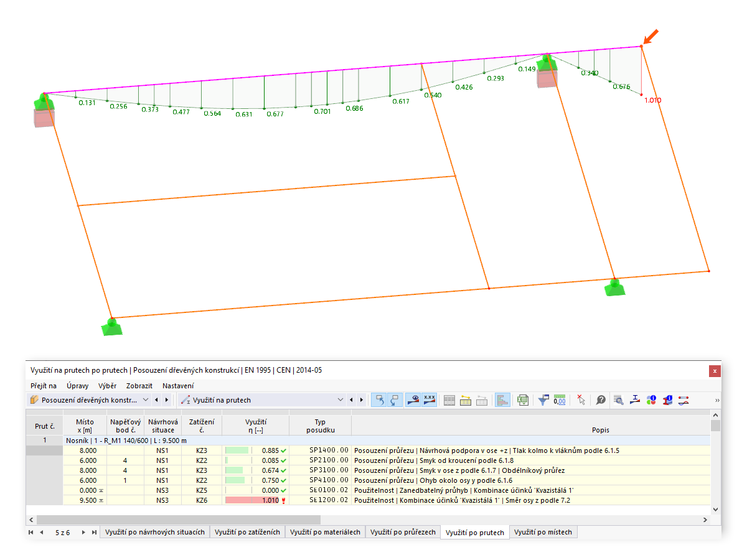Select cell SE1200.02 design check type
747x560 pixels.
[320, 500]
